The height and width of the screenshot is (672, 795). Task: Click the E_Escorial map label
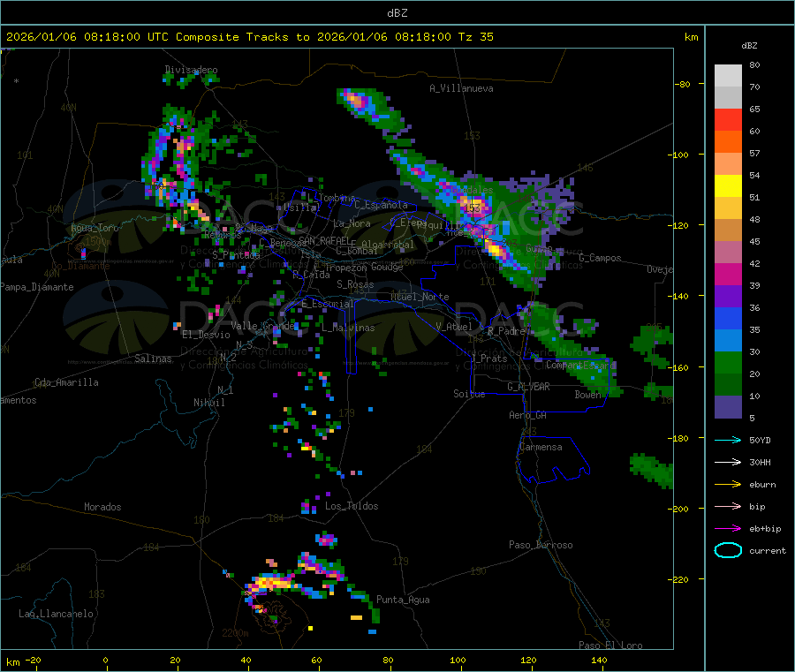point(328,304)
